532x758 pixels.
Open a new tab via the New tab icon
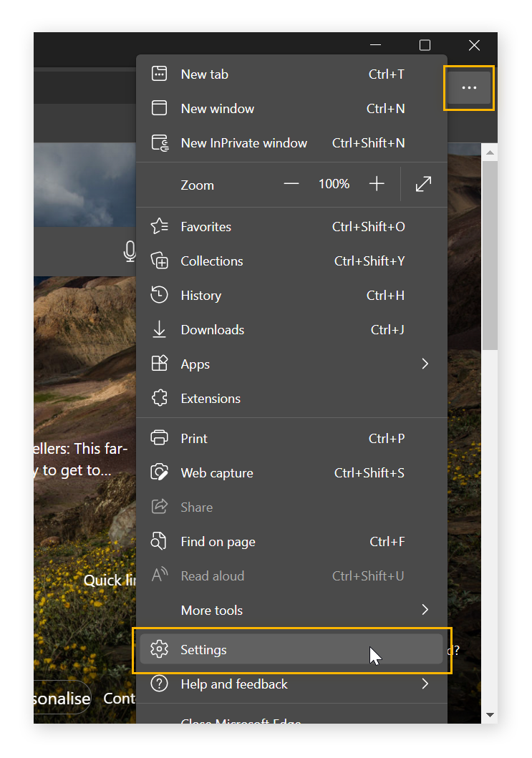160,74
